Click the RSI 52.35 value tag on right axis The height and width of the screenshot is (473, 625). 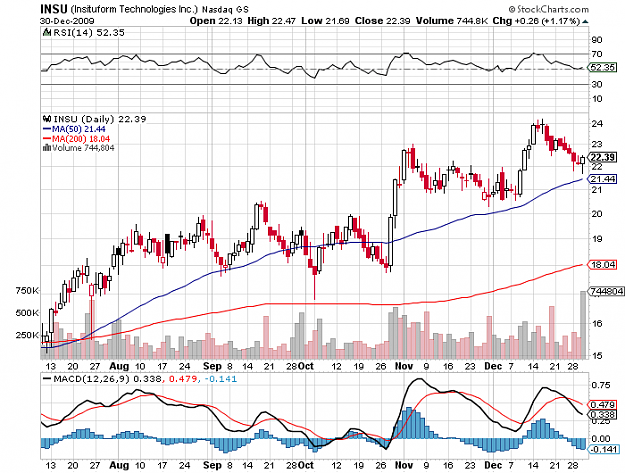coord(603,67)
